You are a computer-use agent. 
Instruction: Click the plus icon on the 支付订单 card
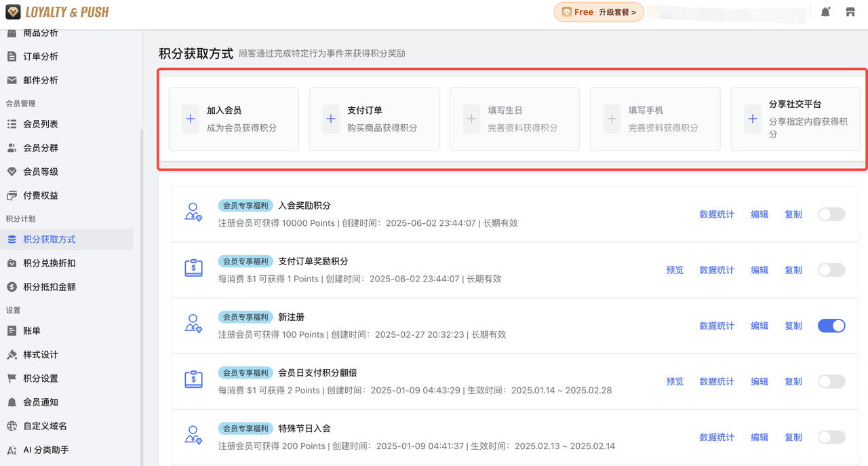[330, 119]
